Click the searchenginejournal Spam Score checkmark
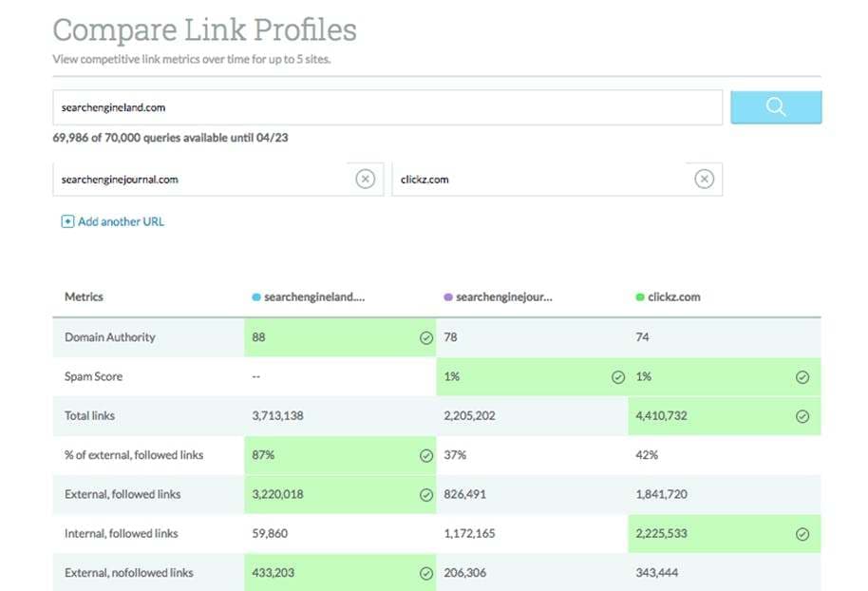 coord(618,377)
